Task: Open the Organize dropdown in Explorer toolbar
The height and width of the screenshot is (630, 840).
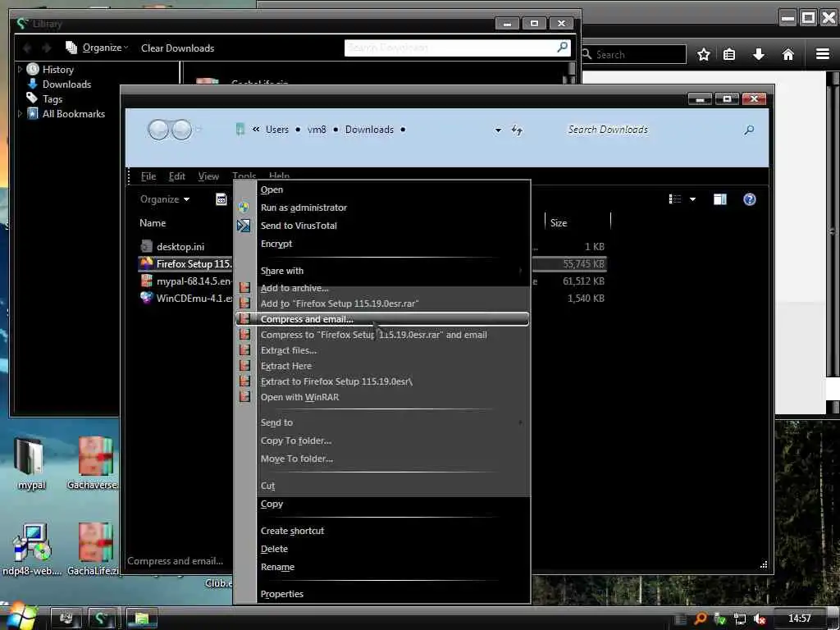Action: pyautogui.click(x=164, y=199)
